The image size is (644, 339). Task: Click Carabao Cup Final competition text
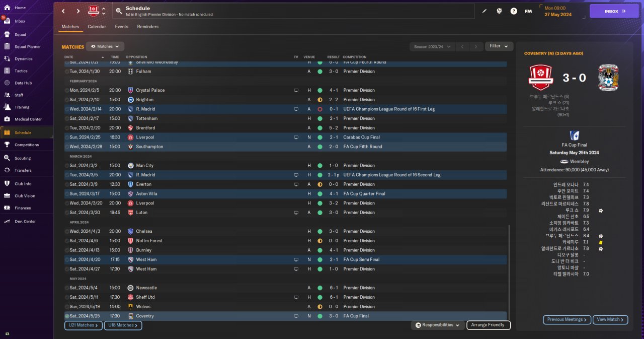361,137
